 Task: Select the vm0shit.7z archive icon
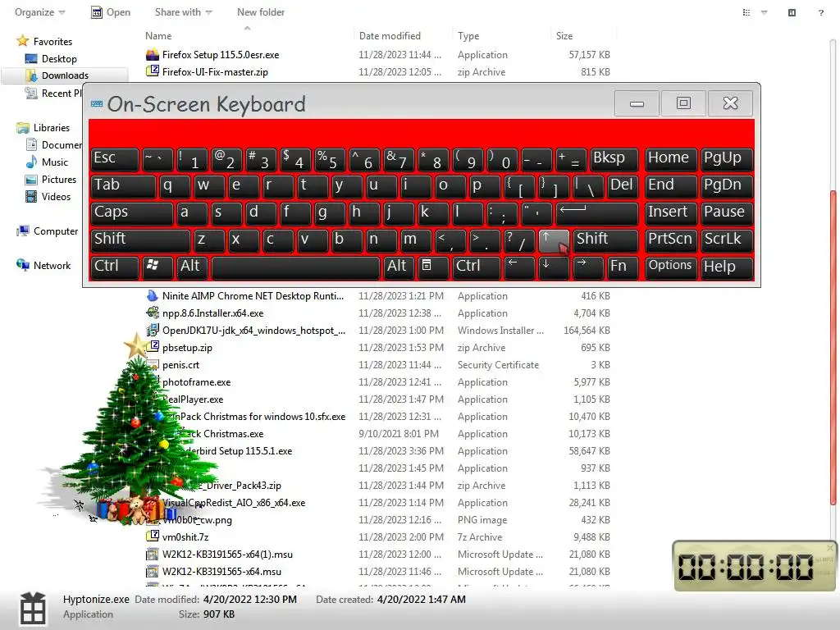click(153, 536)
